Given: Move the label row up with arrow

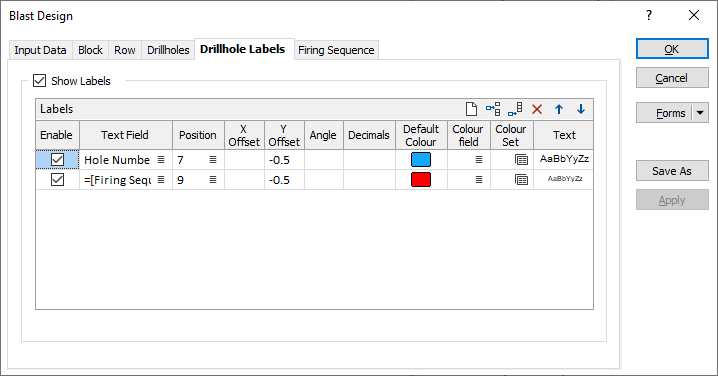Looking at the screenshot, I should point(559,109).
